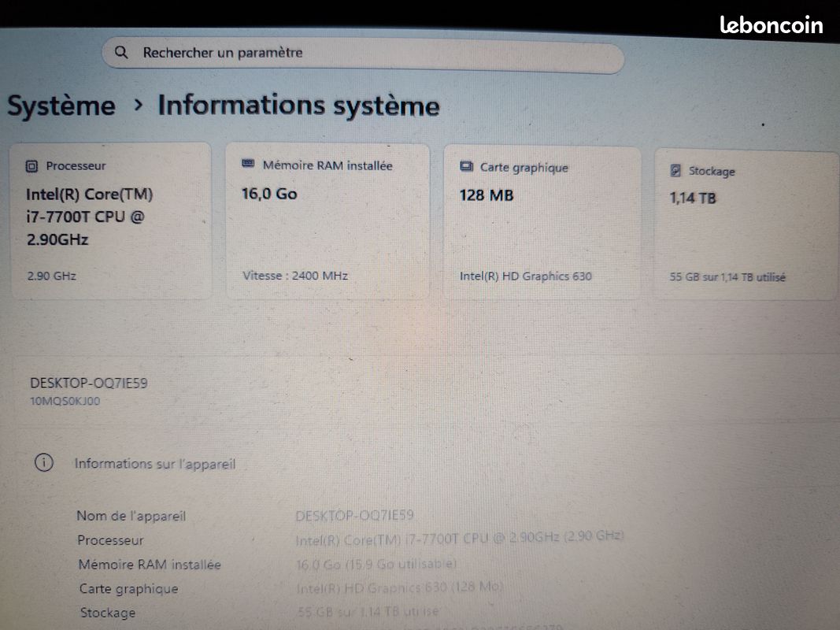This screenshot has width=840, height=630.
Task: Click Vitesse : 2400 MHz text
Action: 295,276
